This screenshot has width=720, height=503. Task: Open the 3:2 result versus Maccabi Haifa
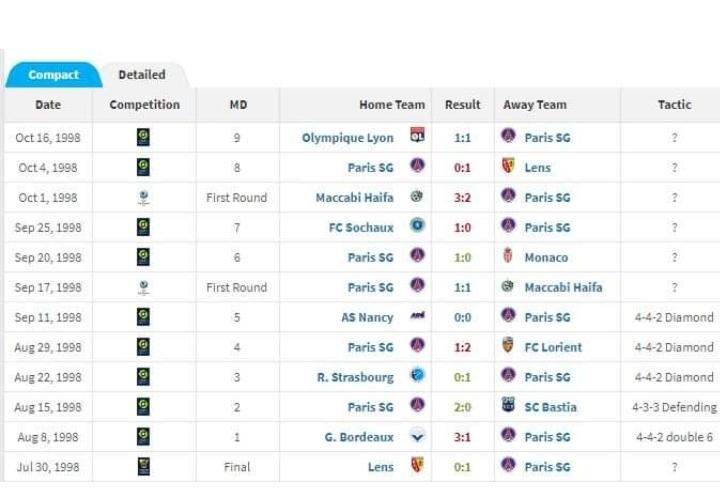462,198
